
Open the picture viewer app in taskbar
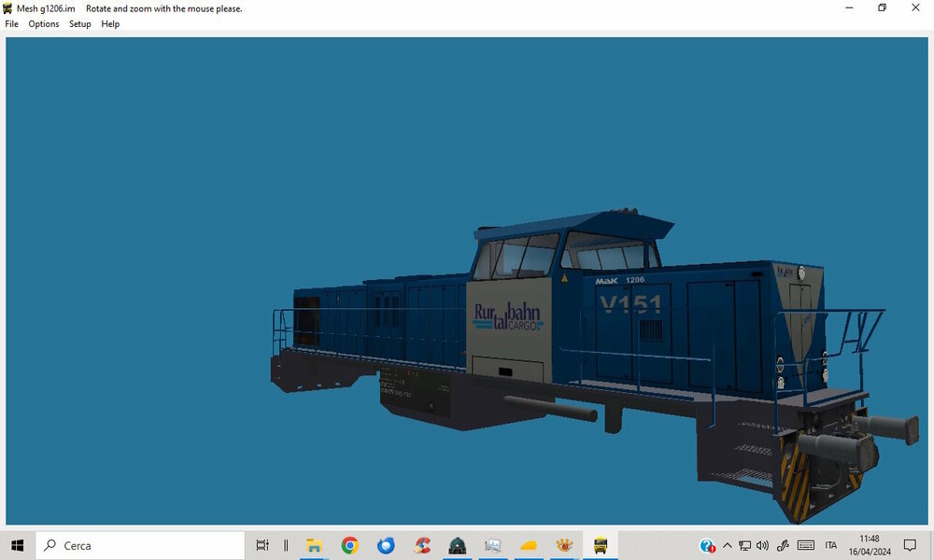pos(492,545)
